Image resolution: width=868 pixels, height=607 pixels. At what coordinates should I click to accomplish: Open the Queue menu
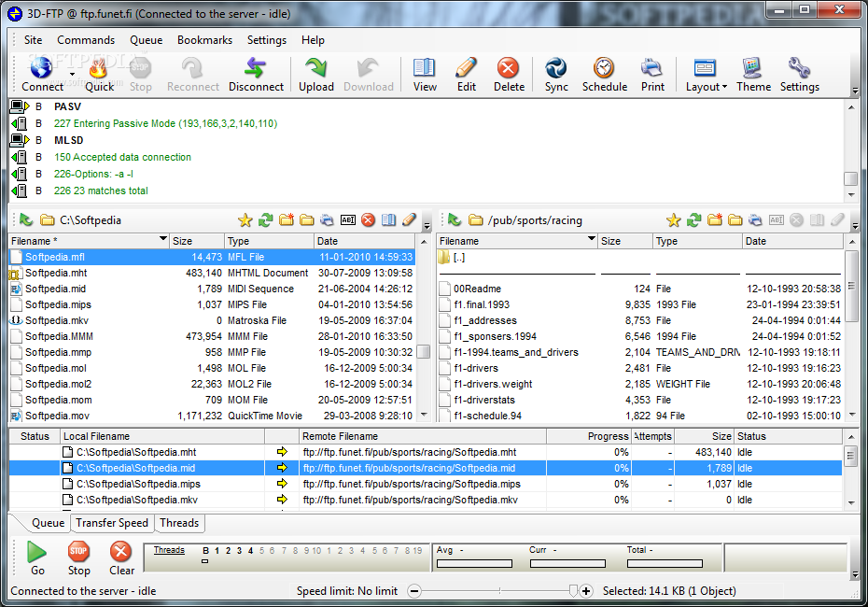(x=147, y=40)
